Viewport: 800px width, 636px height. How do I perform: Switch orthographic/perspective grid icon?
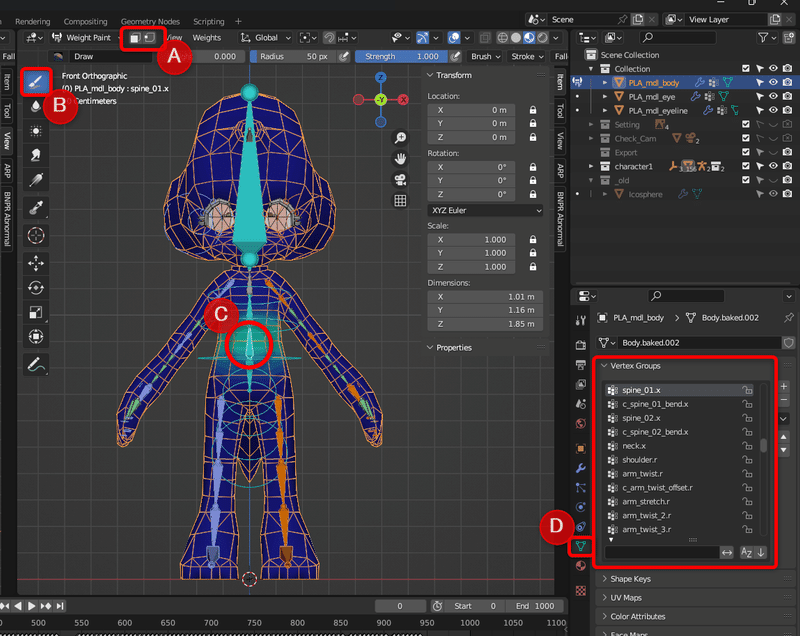(401, 201)
